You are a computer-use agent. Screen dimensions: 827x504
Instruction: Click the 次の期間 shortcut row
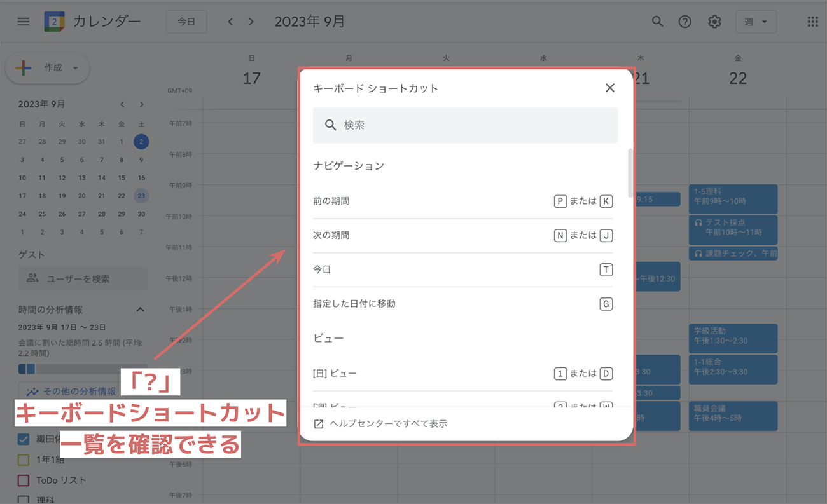tap(462, 236)
